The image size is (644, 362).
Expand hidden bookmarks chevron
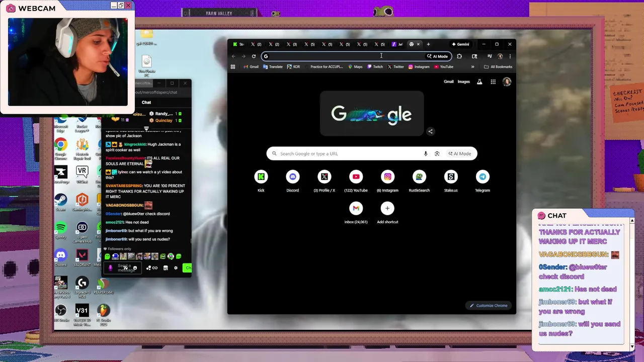[472, 67]
